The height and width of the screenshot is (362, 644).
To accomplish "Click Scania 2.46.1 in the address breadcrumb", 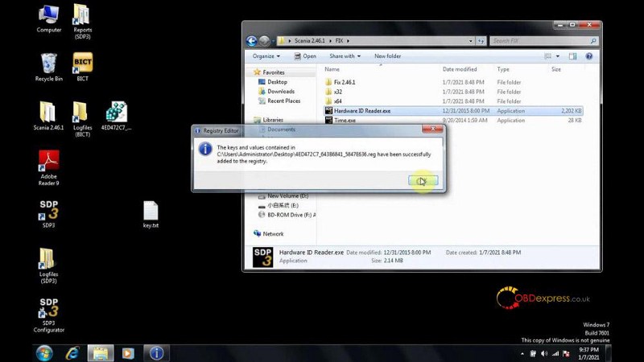I will pos(309,41).
